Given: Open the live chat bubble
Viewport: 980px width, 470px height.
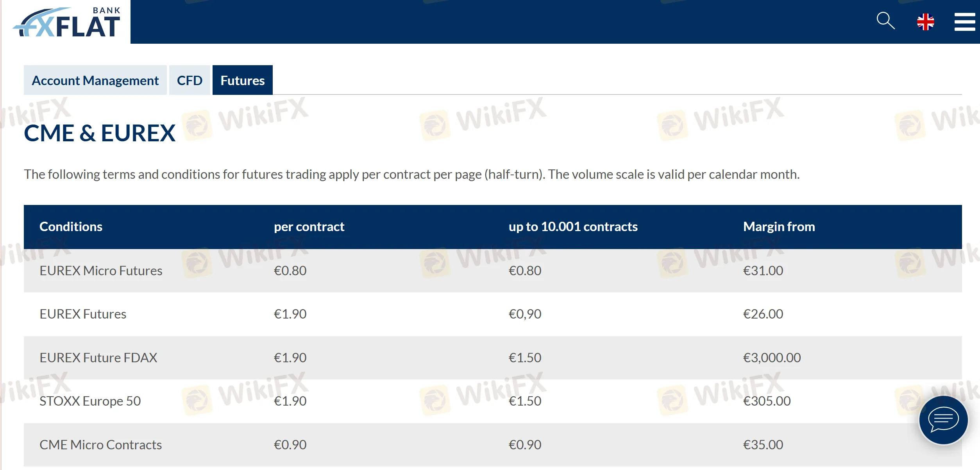Looking at the screenshot, I should (x=943, y=420).
